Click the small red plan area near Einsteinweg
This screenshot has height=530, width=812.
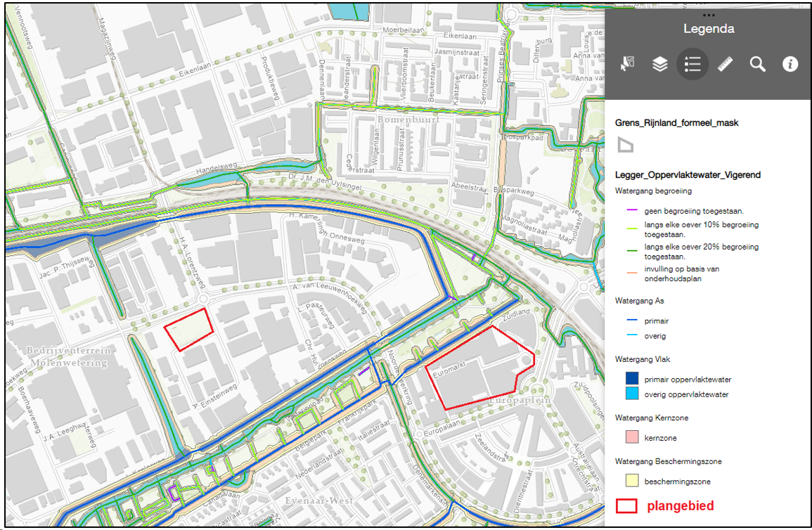188,329
